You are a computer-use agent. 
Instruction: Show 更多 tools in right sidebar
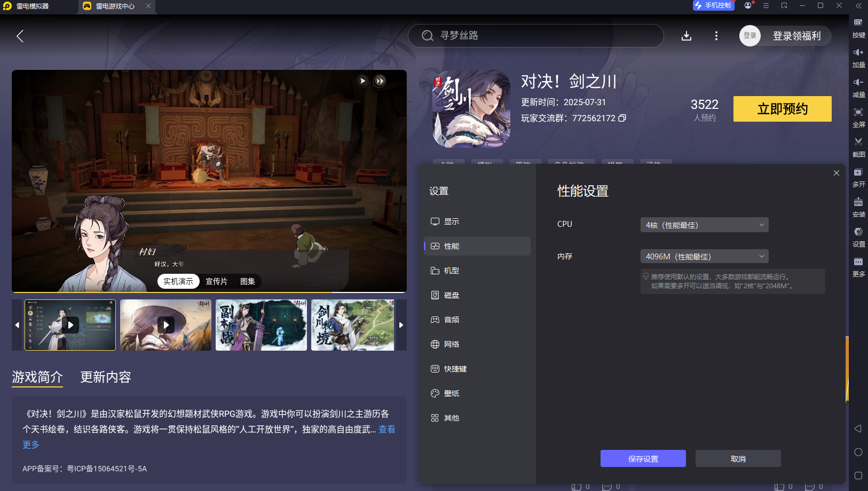[x=858, y=267]
